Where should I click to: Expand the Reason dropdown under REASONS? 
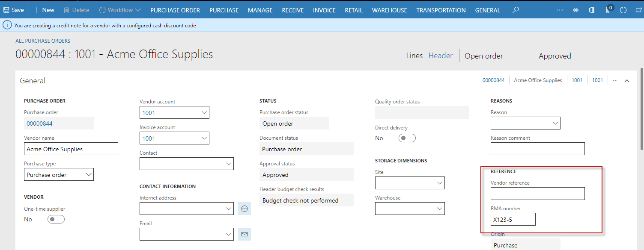pos(556,123)
